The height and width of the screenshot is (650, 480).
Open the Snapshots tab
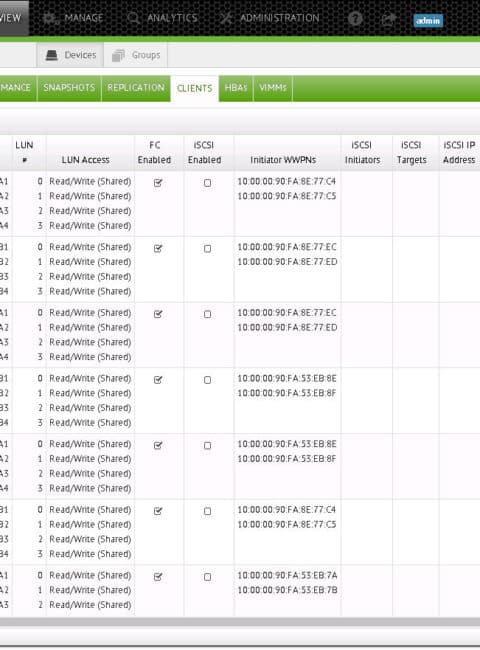(69, 87)
